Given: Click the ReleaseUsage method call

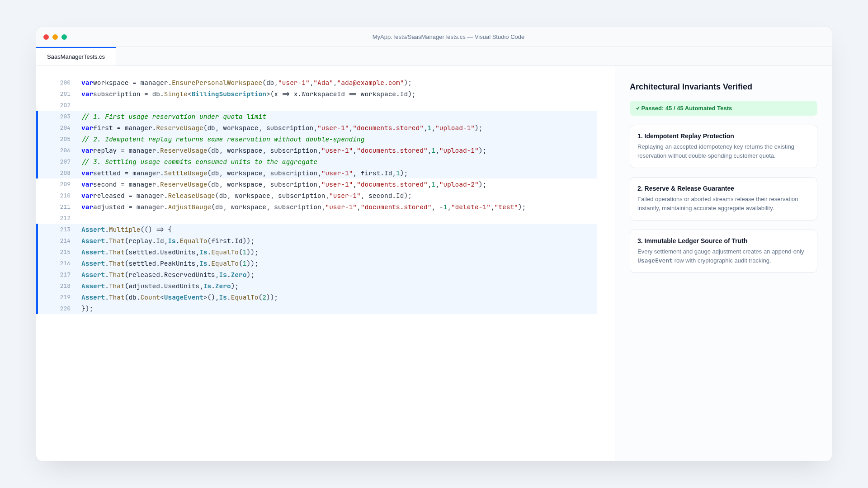Looking at the screenshot, I should point(192,196).
